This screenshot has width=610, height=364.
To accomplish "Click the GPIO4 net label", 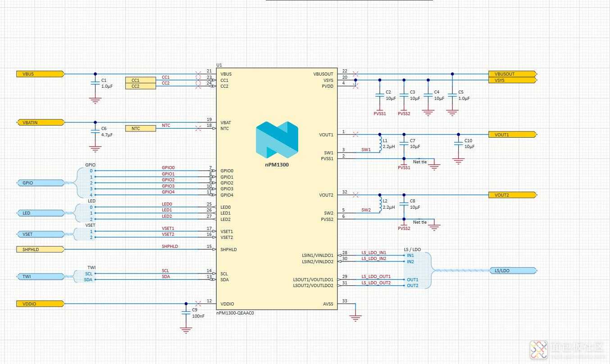I will 168,192.
